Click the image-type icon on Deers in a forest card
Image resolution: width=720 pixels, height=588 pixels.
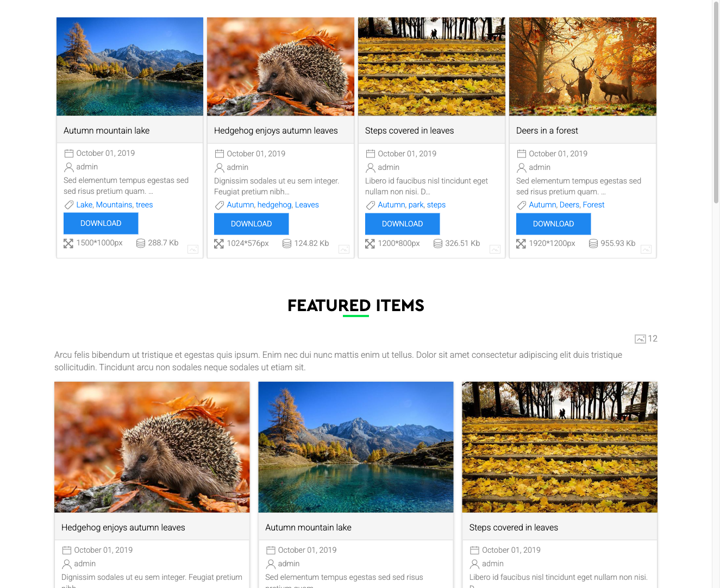tap(646, 249)
